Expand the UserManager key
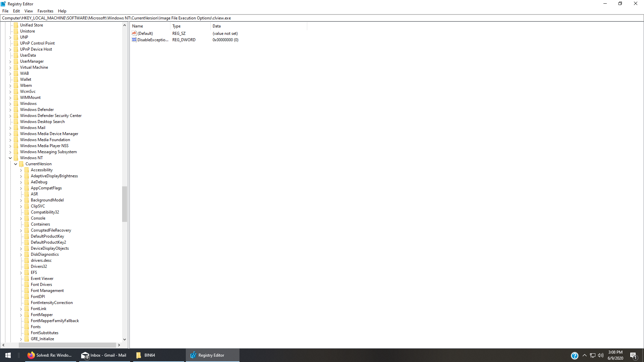Screen dimensions: 644x362 (x=10, y=61)
